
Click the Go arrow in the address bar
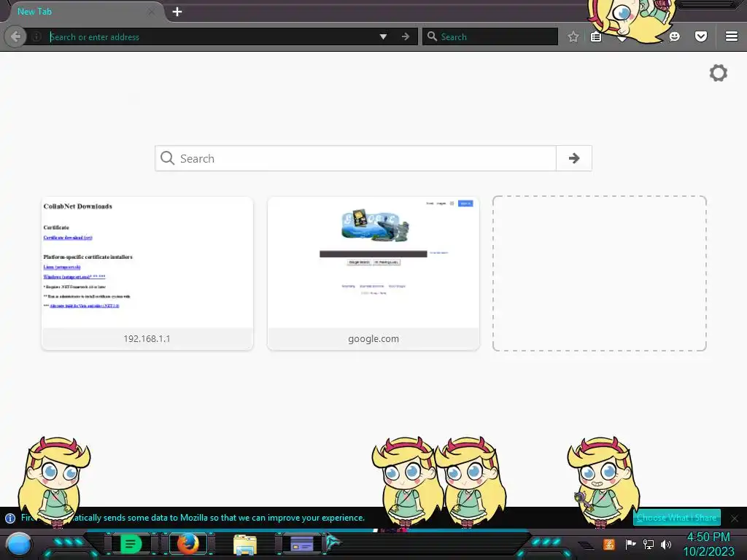click(406, 36)
